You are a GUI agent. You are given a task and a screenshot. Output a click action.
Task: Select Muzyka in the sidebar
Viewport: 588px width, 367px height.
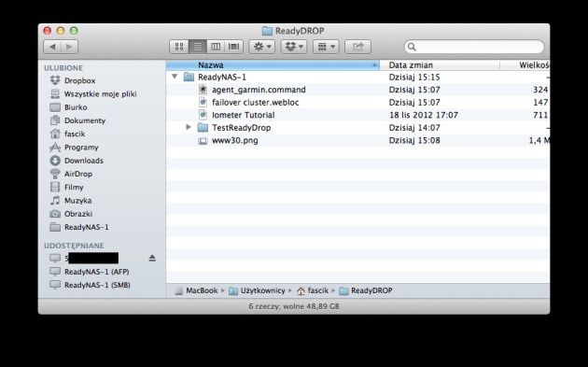[x=71, y=201]
